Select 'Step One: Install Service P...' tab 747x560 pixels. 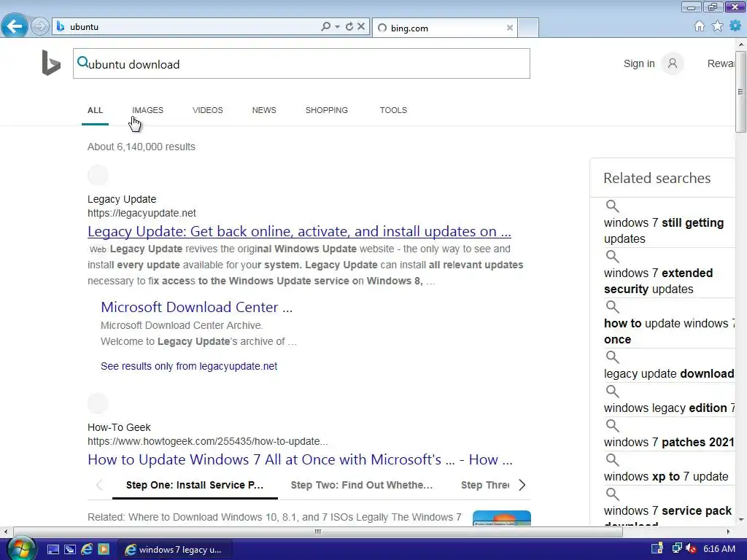click(195, 485)
